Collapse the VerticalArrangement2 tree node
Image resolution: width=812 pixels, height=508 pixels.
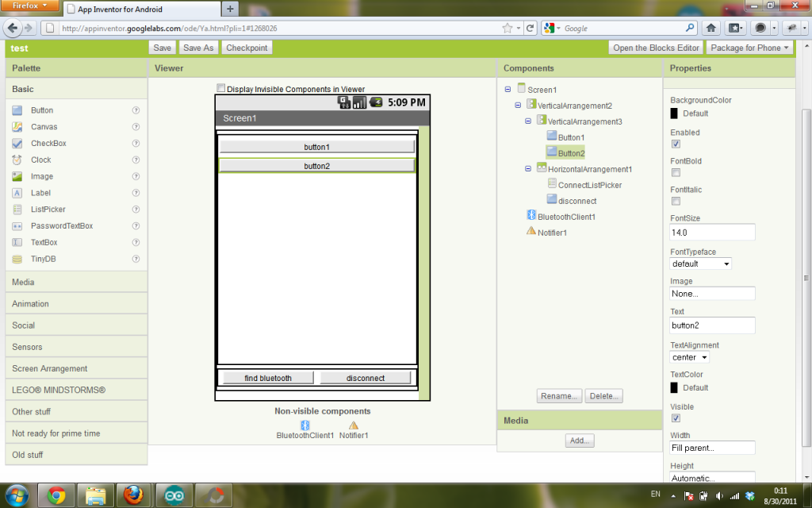[x=518, y=106]
